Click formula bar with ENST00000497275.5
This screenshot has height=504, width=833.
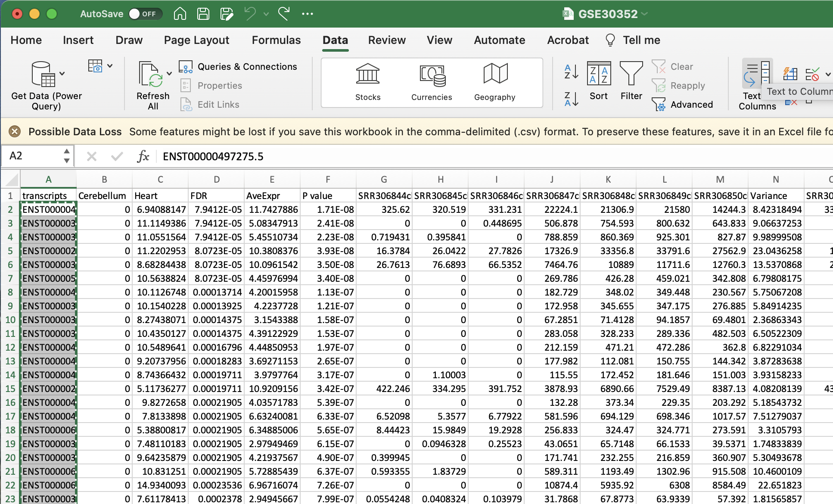495,156
